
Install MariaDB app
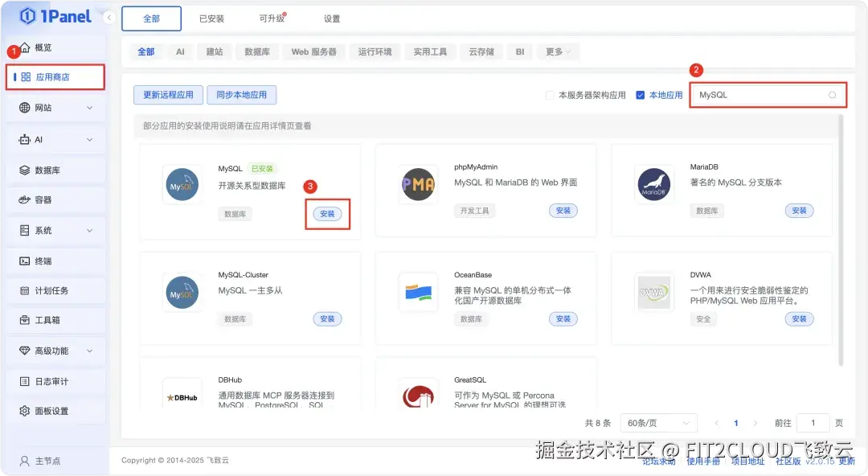pyautogui.click(x=799, y=211)
